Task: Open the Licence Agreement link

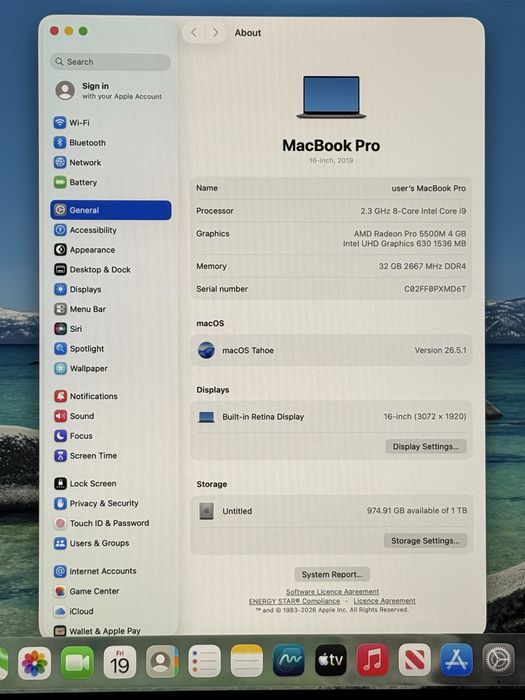Action: click(x=384, y=601)
